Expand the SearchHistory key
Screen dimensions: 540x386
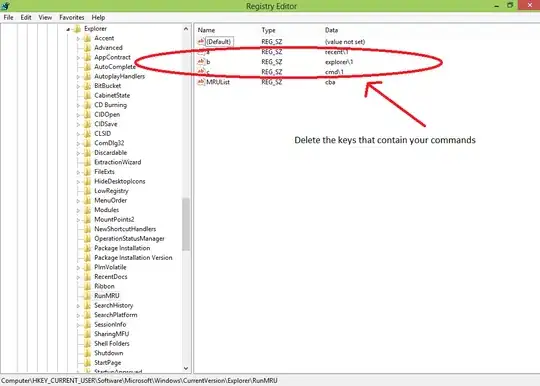tap(78, 306)
